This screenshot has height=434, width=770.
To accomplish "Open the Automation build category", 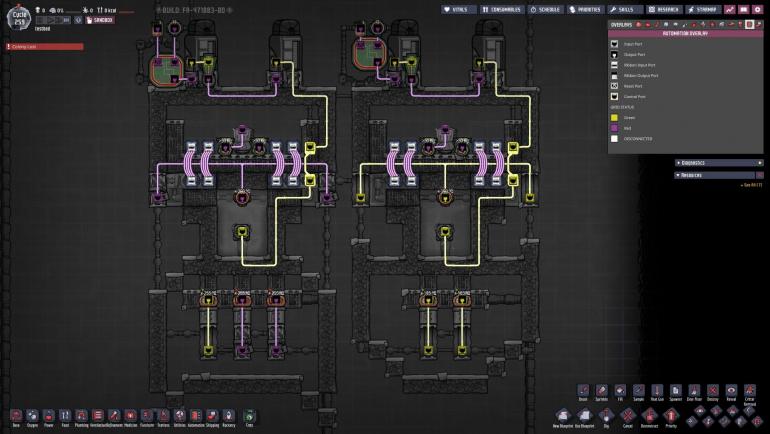I will (196, 417).
